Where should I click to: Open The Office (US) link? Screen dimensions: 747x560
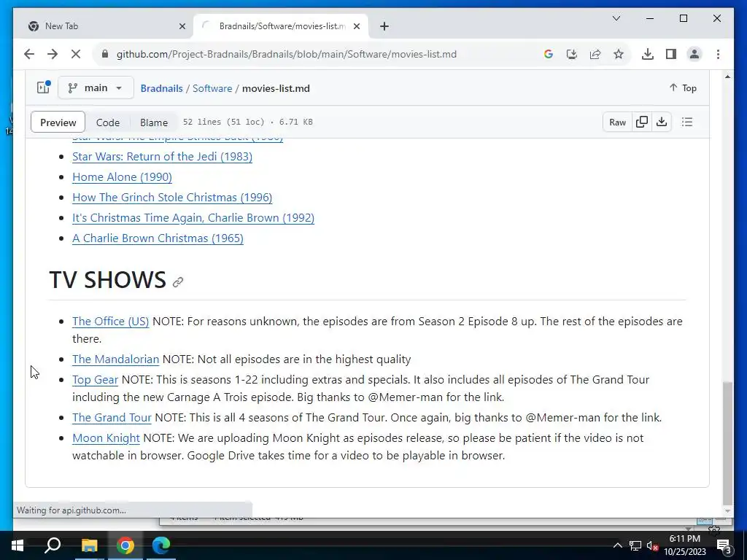(x=111, y=322)
